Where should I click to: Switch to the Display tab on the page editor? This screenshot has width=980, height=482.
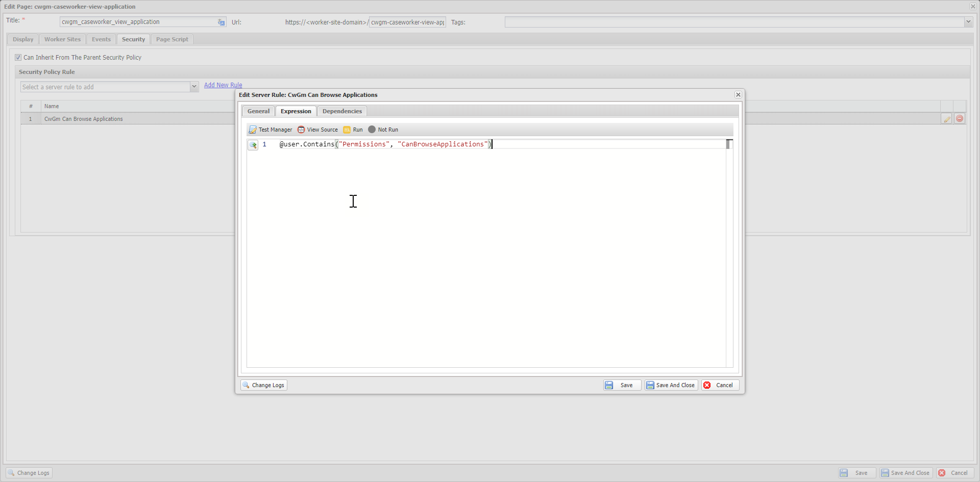[23, 39]
